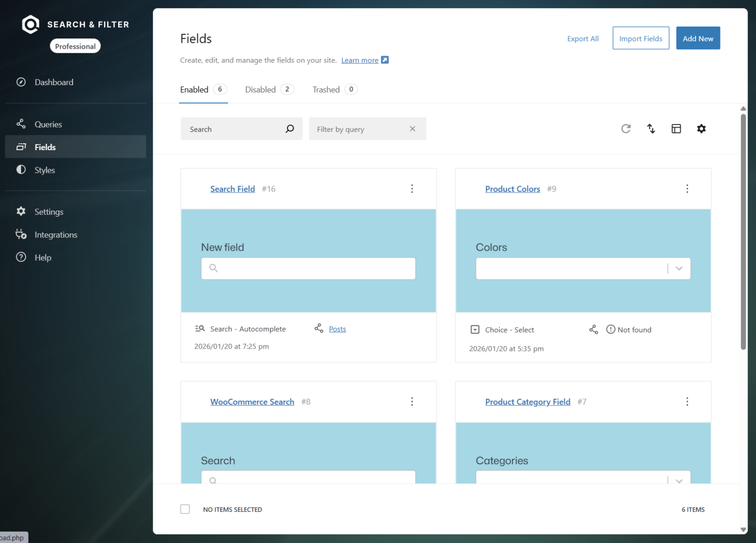Screen dimensions: 756x543
Task: Click the Search - Autocomplete type icon
Action: point(200,328)
